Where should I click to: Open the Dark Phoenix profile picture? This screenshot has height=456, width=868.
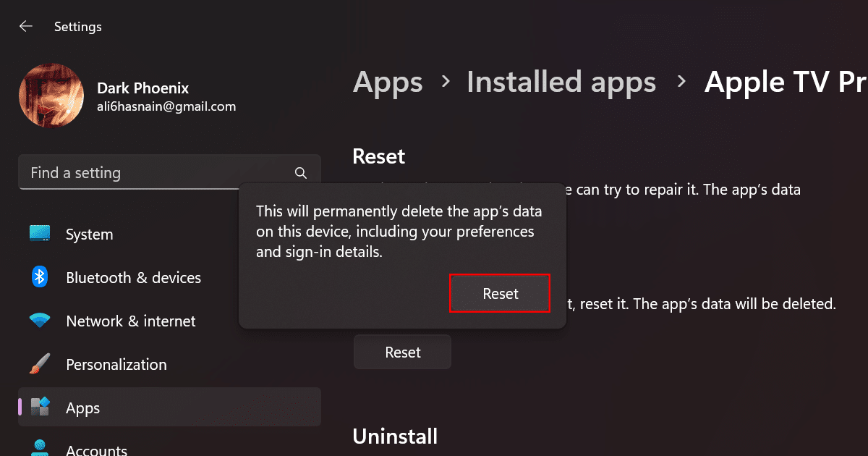tap(51, 96)
